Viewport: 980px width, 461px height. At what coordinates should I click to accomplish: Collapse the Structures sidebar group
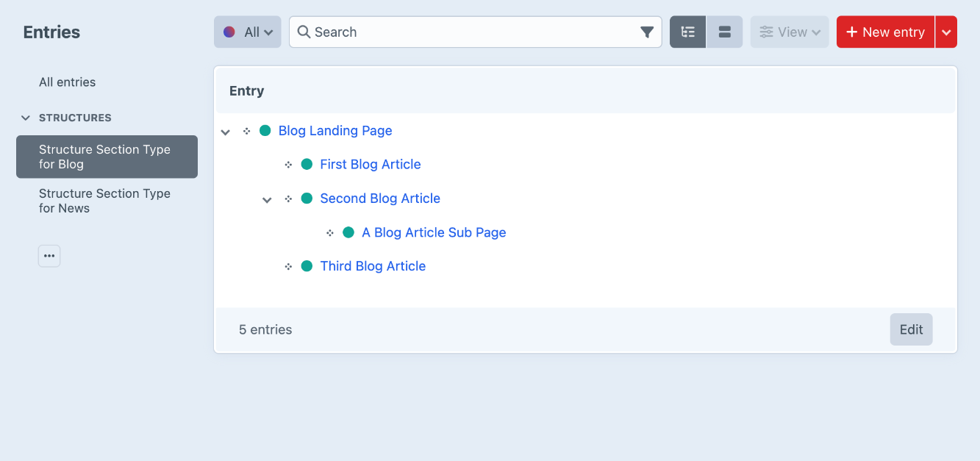click(x=26, y=118)
